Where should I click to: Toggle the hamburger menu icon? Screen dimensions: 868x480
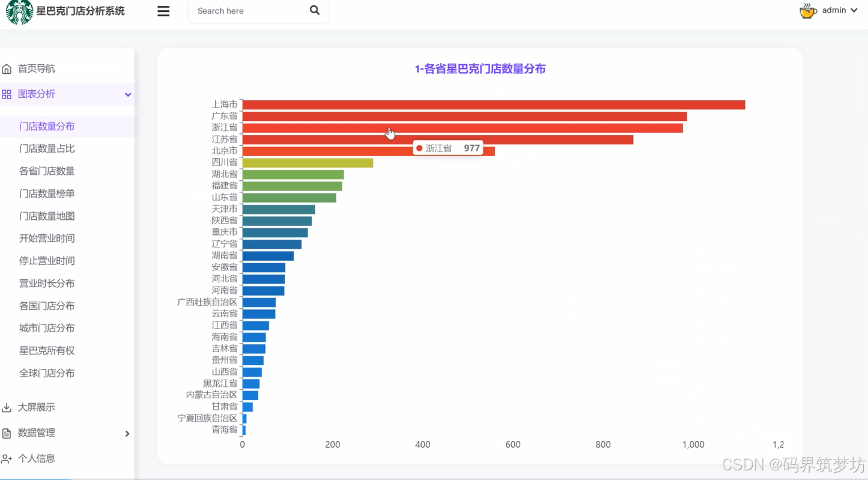click(x=163, y=11)
